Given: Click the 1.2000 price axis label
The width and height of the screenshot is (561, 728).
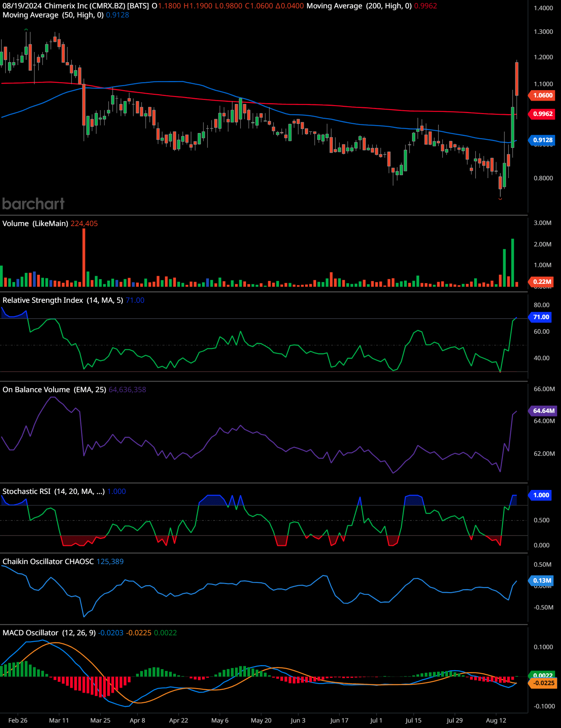Looking at the screenshot, I should [543, 57].
